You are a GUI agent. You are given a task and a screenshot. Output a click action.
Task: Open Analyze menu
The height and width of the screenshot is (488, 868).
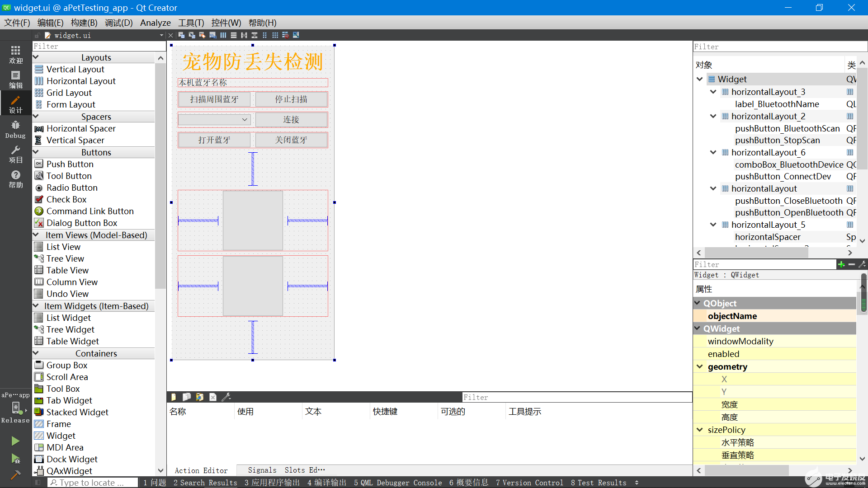pyautogui.click(x=156, y=23)
